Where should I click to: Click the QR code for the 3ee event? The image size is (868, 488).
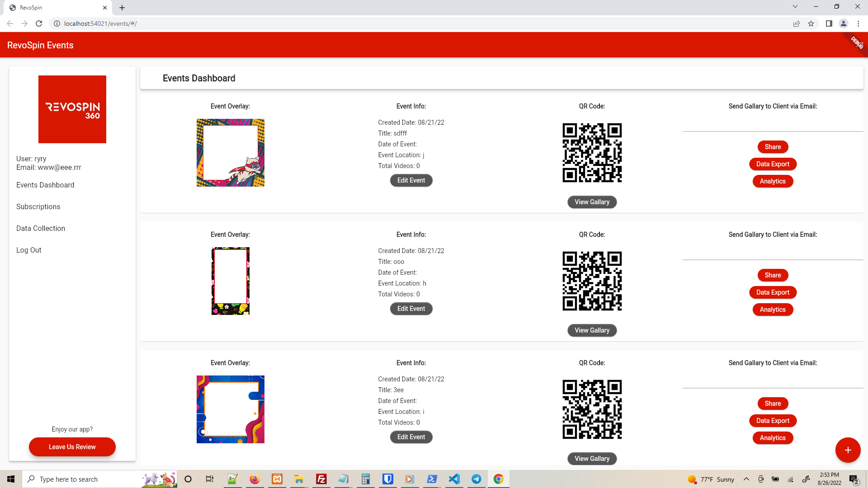click(592, 409)
